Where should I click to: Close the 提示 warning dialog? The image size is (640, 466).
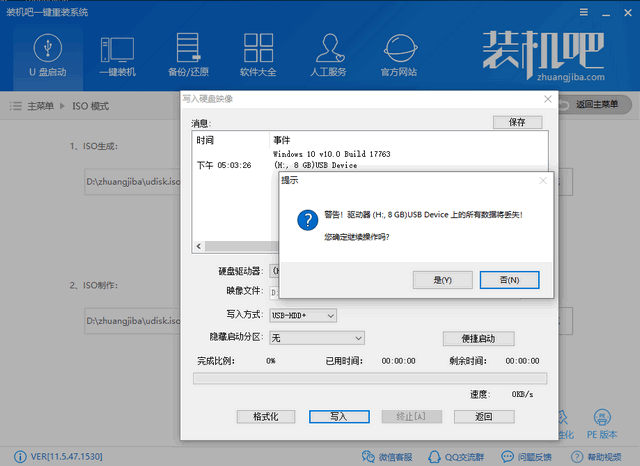[x=543, y=181]
